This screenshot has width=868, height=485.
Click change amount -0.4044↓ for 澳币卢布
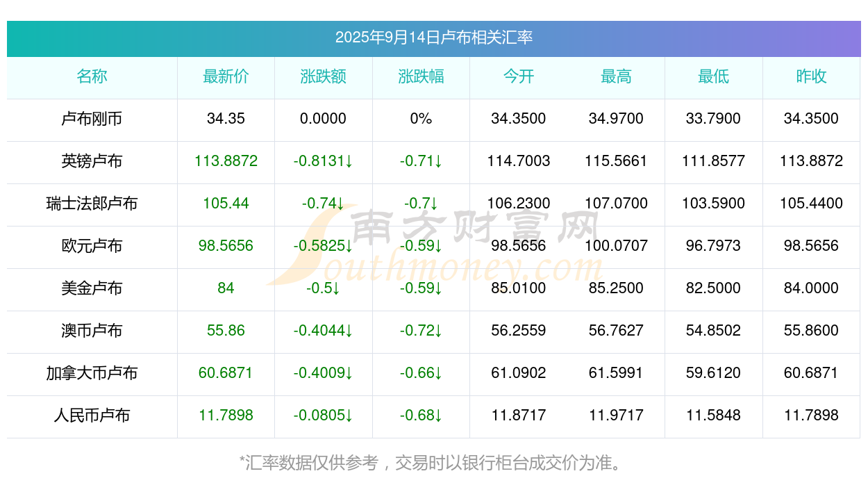324,331
